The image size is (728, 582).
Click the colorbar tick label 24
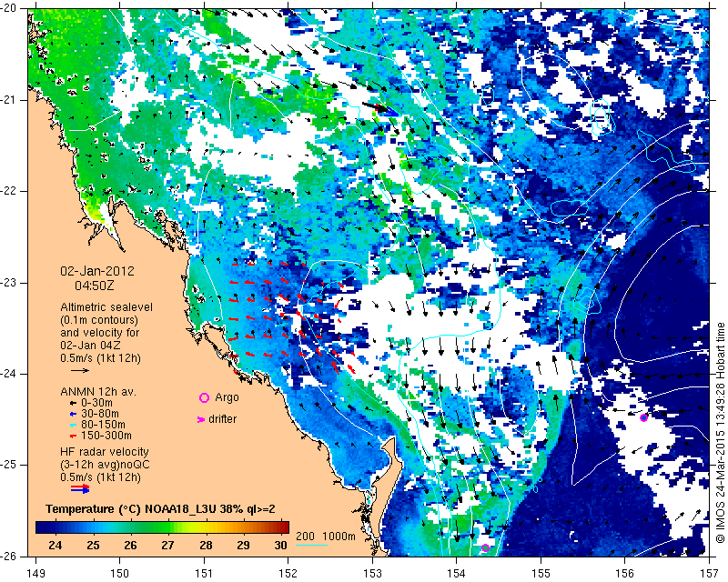click(x=55, y=546)
